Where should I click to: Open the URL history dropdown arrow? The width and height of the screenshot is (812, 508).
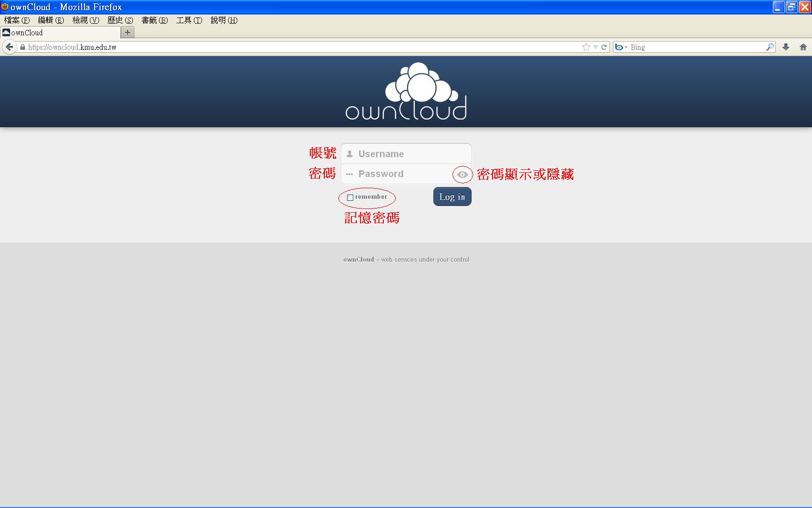pyautogui.click(x=595, y=47)
